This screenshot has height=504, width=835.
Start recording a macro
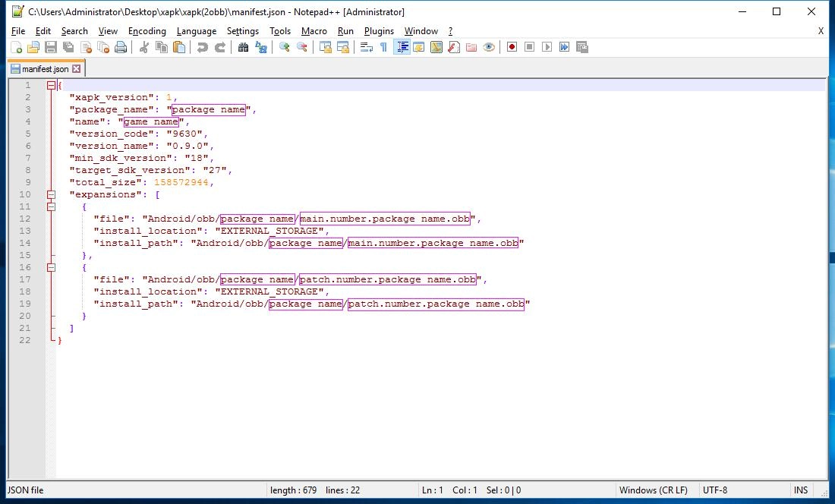point(512,47)
